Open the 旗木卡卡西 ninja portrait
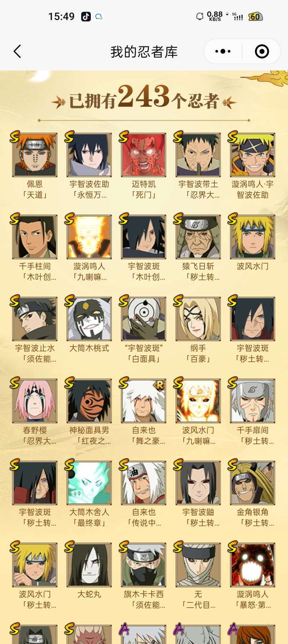288x644 pixels. tap(144, 565)
